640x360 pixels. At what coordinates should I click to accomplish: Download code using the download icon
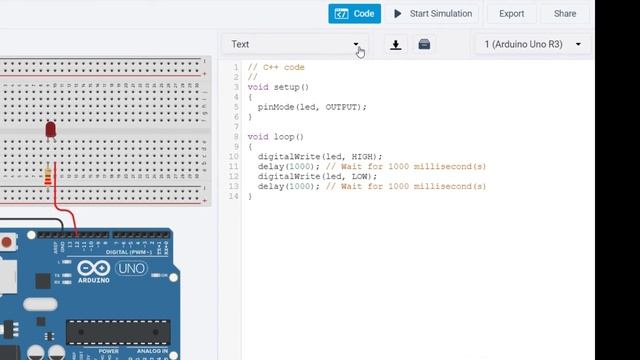click(396, 44)
